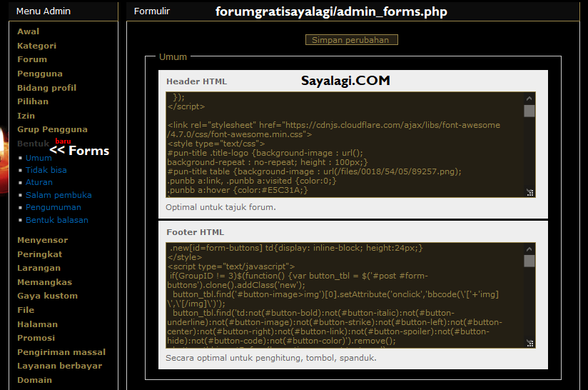This screenshot has width=588, height=390.
Task: Open the Larangan menu item
Action: (x=39, y=268)
